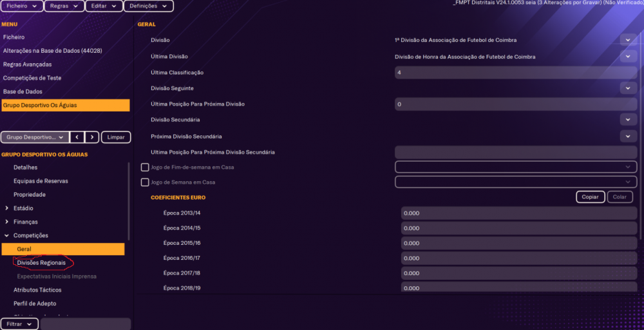This screenshot has width=644, height=330.
Task: Open the Editar menu
Action: (104, 6)
